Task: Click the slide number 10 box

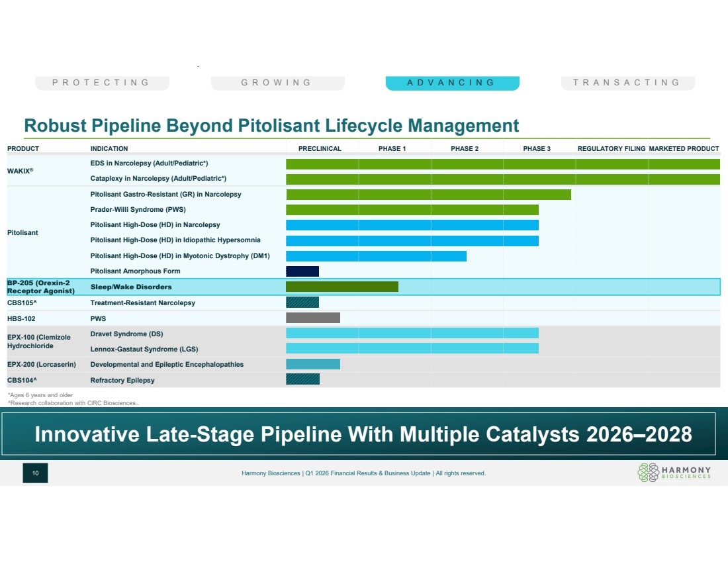Action: (x=35, y=473)
